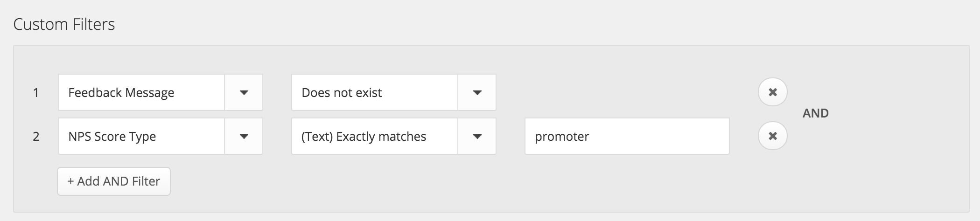980x221 pixels.
Task: Click the word 'Filter' on the add button
Action: point(146,181)
